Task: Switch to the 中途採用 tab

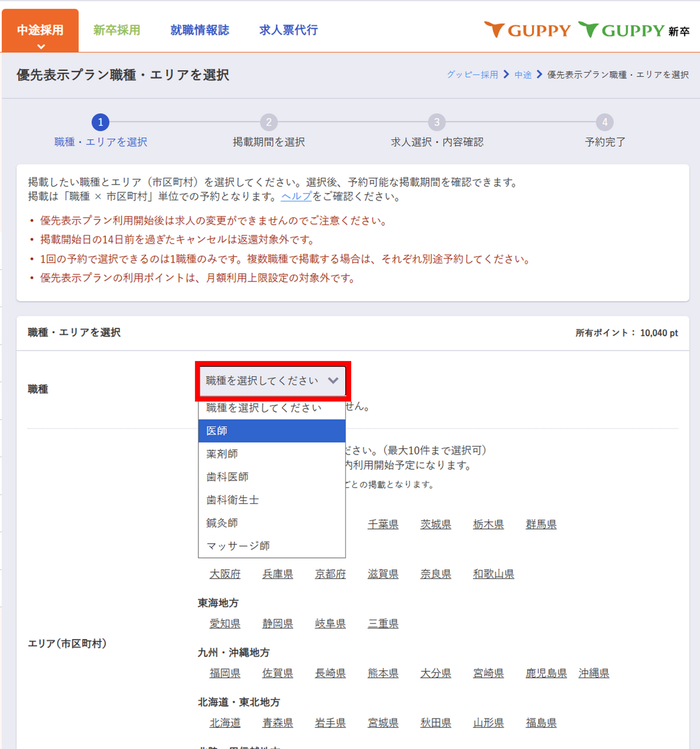Action: [40, 30]
